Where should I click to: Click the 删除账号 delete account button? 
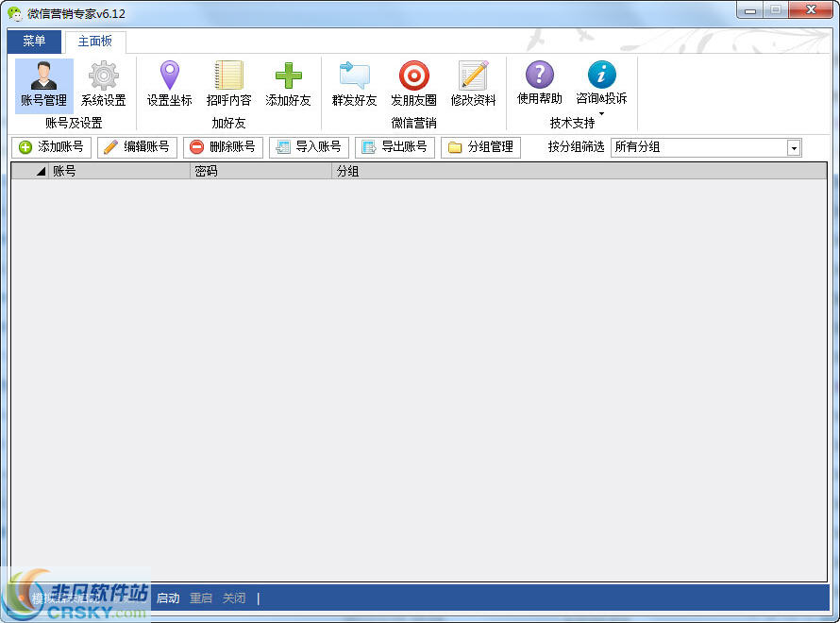coord(223,147)
